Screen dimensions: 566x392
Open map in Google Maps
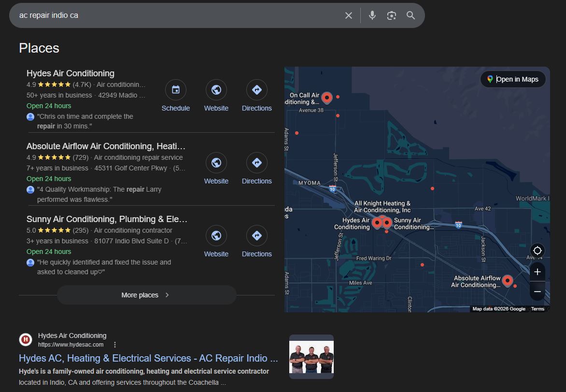pyautogui.click(x=513, y=79)
